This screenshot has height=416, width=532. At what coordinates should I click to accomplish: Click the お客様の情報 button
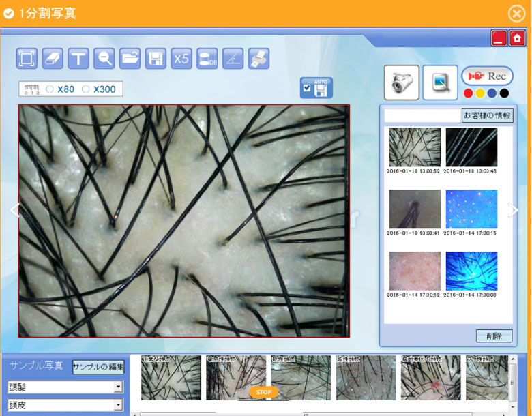tap(487, 115)
